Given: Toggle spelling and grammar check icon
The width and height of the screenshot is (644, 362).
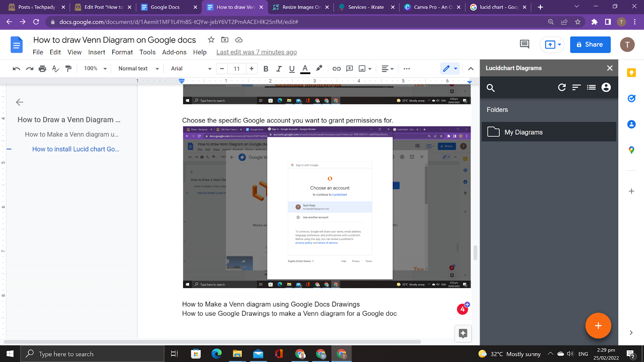Looking at the screenshot, I should [x=56, y=69].
